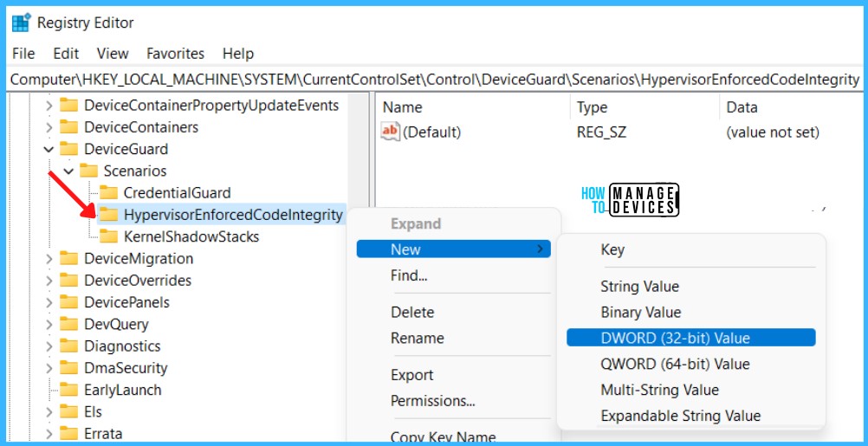Click the Scenarios folder icon

(88, 171)
